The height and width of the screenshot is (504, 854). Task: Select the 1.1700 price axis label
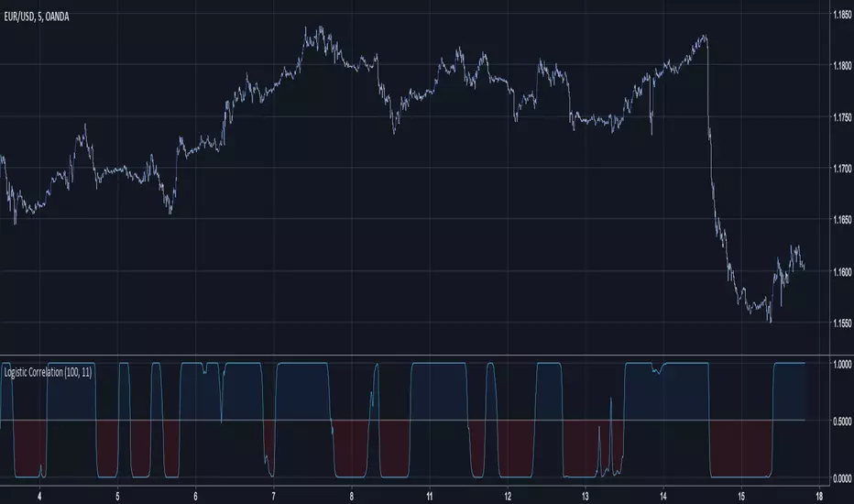pyautogui.click(x=842, y=169)
